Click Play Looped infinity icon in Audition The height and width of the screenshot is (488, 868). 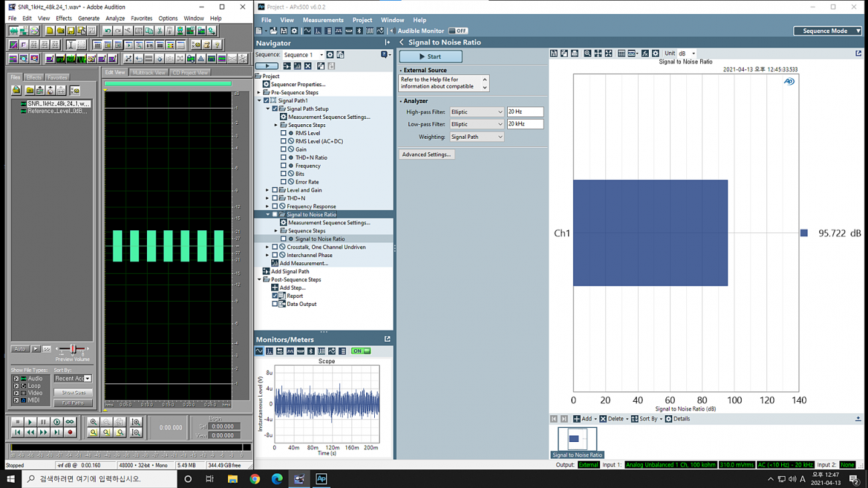tap(69, 422)
